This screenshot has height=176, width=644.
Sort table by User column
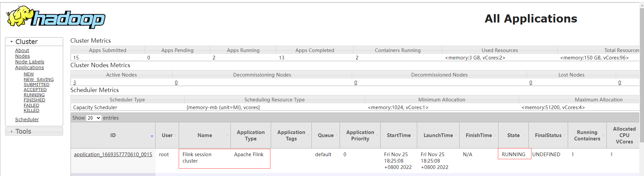(x=167, y=135)
